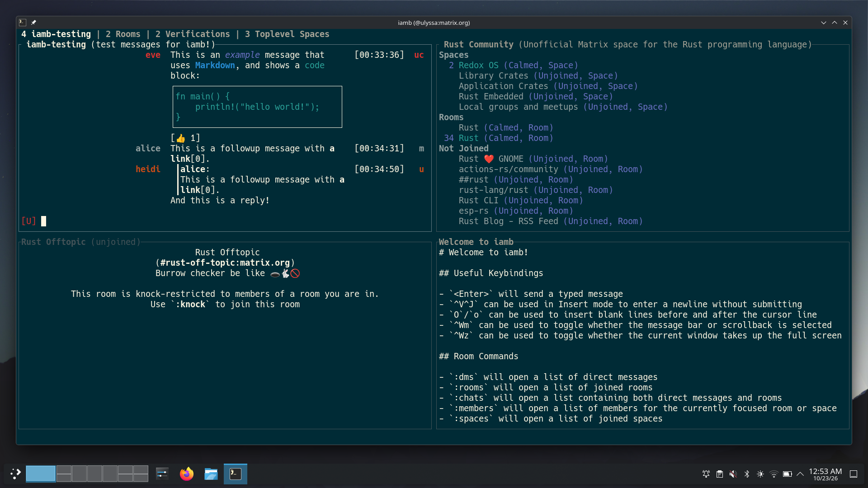Open Wi-Fi network tray icon
Viewport: 868px width, 488px height.
tap(774, 474)
